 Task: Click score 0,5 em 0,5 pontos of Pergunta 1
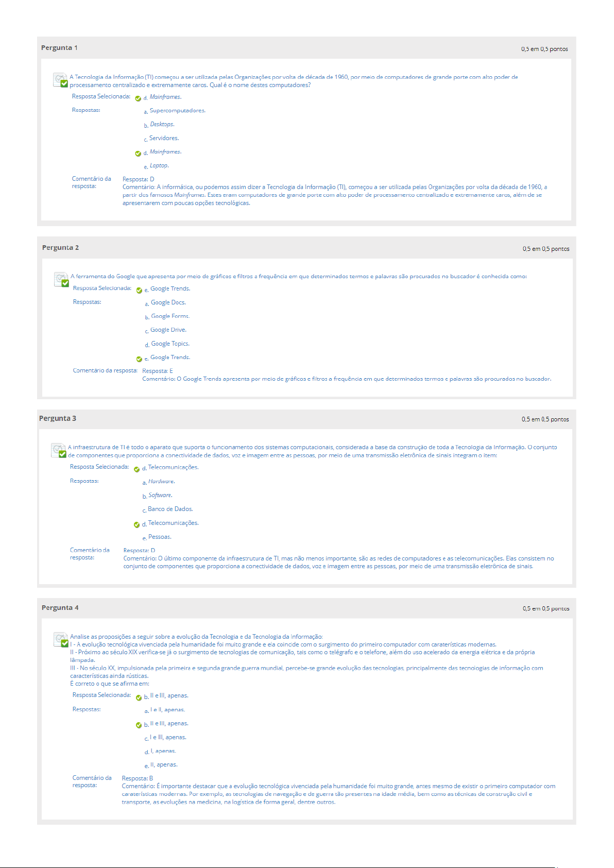click(544, 49)
